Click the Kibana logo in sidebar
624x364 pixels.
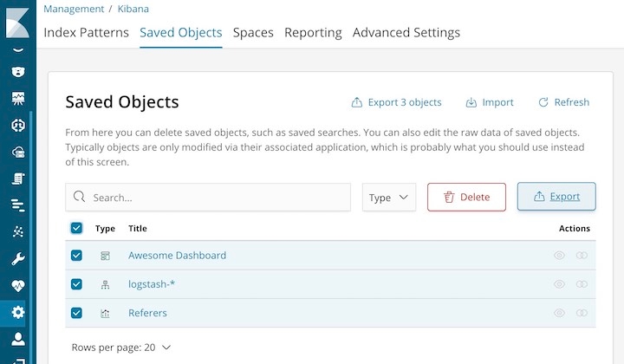pyautogui.click(x=17, y=23)
